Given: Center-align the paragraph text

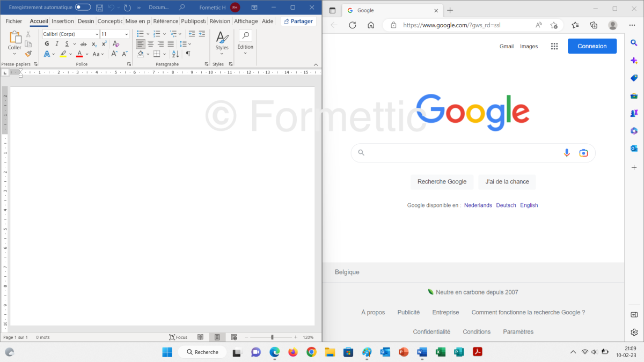Looking at the screenshot, I should [151, 44].
